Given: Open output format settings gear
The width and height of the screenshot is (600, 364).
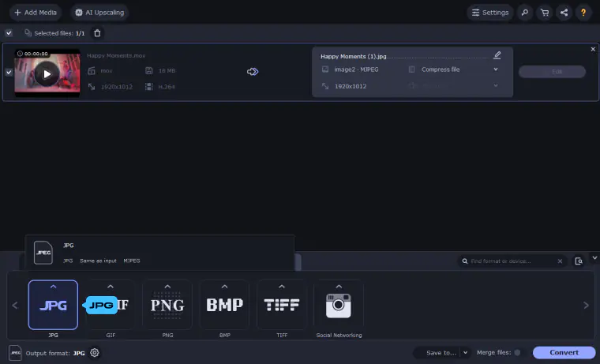Looking at the screenshot, I should click(x=95, y=352).
